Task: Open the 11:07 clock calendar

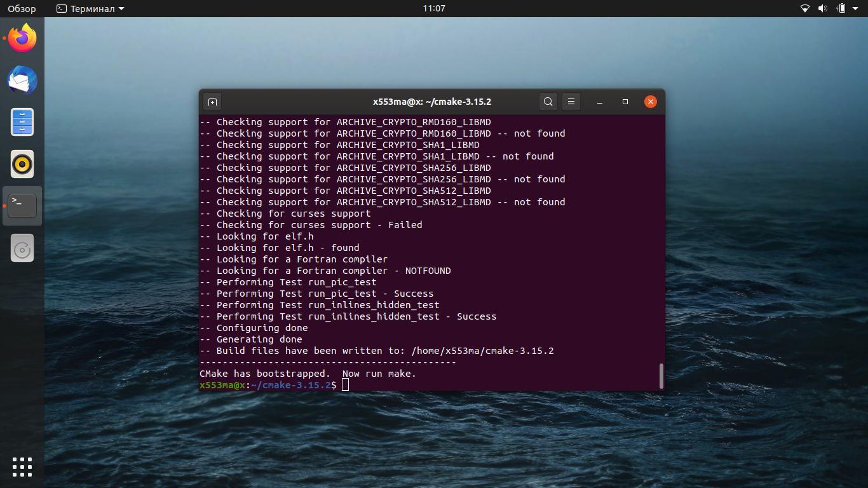Action: pyautogui.click(x=434, y=9)
